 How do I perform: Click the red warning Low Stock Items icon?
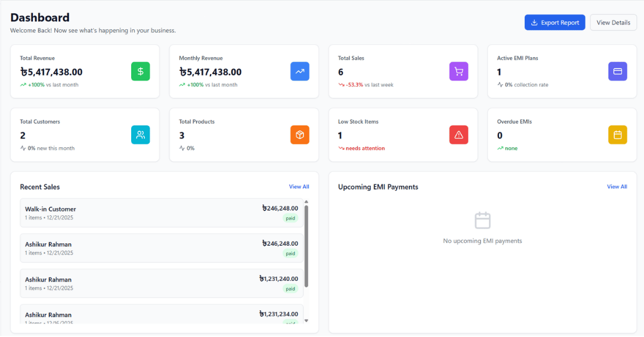coord(459,135)
